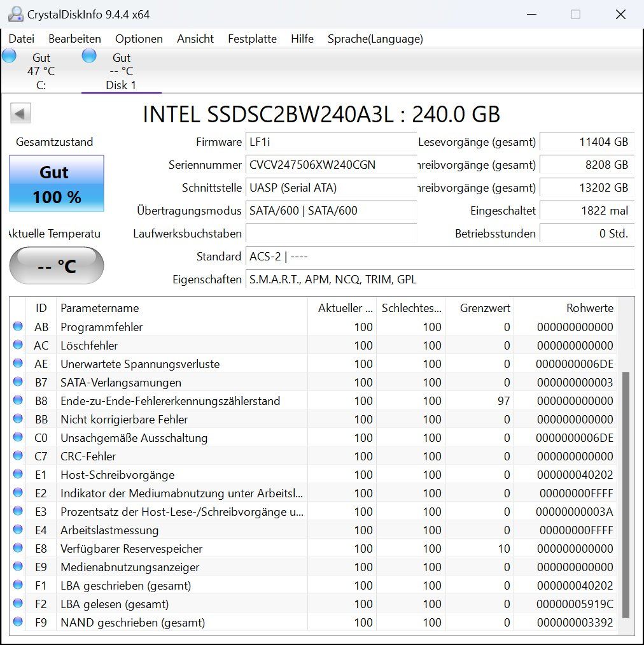The image size is (644, 645).
Task: Click the 8208 GB write total value
Action: click(x=587, y=165)
